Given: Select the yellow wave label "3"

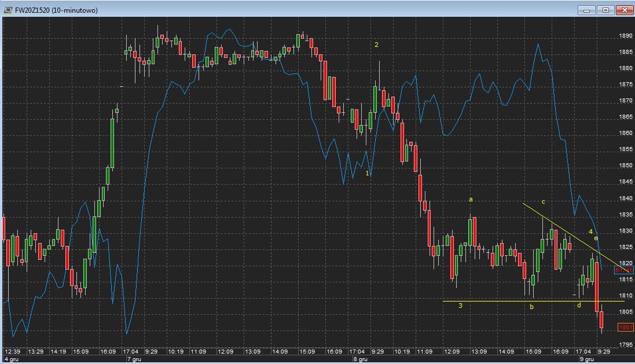Looking at the screenshot, I should (460, 306).
